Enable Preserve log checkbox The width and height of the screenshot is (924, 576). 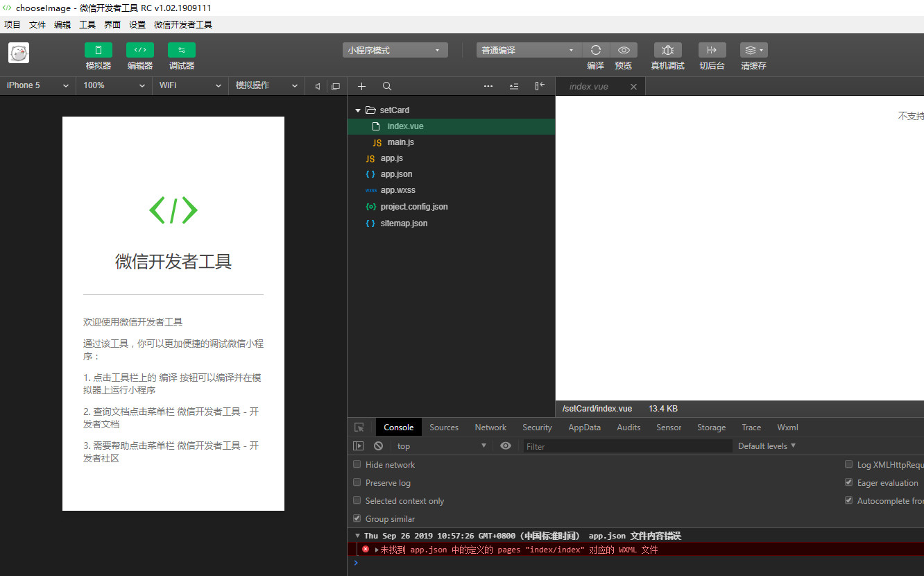coord(357,482)
